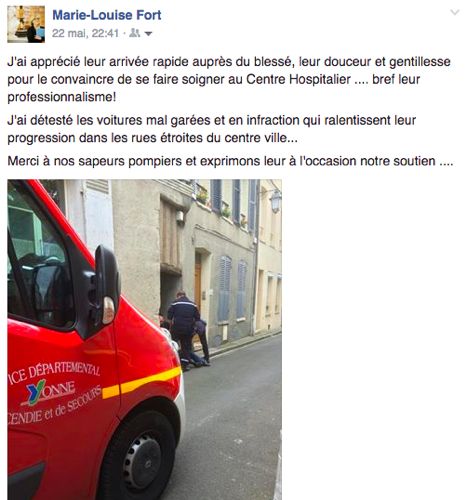Select the paragraph starting "J'ai apprécié"
467x500 pixels.
point(229,79)
